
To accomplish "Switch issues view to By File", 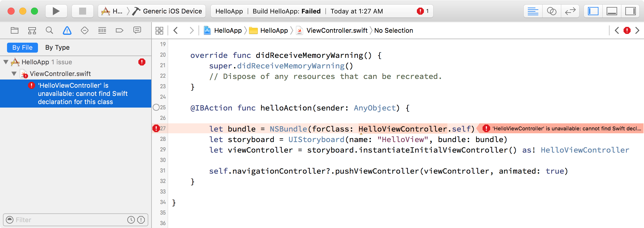I will [x=22, y=47].
